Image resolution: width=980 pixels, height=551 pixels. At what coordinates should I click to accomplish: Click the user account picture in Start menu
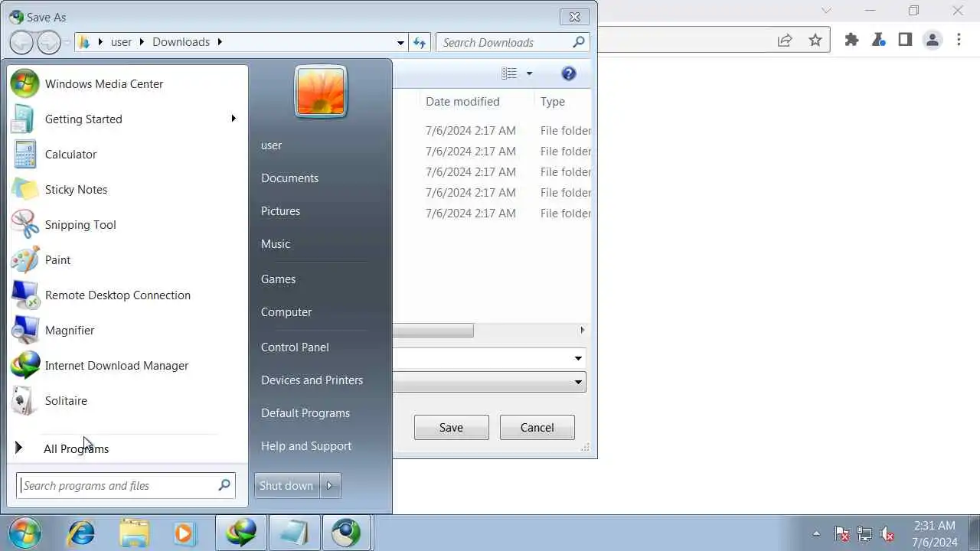coord(321,91)
